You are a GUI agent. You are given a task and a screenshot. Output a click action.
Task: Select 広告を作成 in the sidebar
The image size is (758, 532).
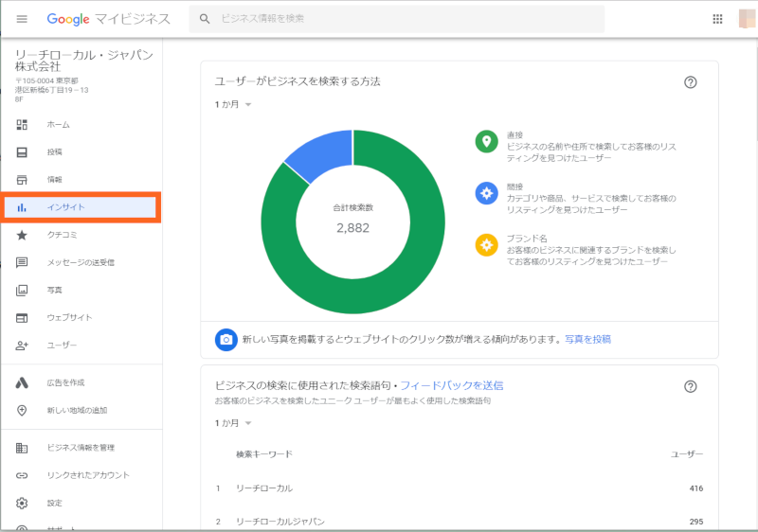[81, 382]
